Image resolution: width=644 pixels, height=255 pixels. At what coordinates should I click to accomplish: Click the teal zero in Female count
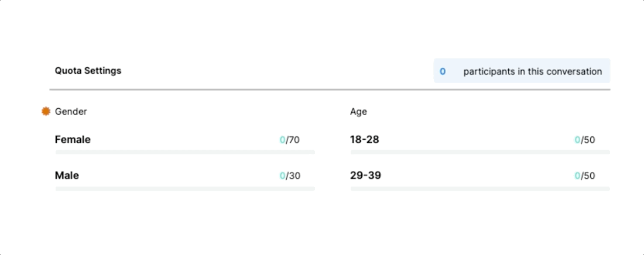point(282,140)
